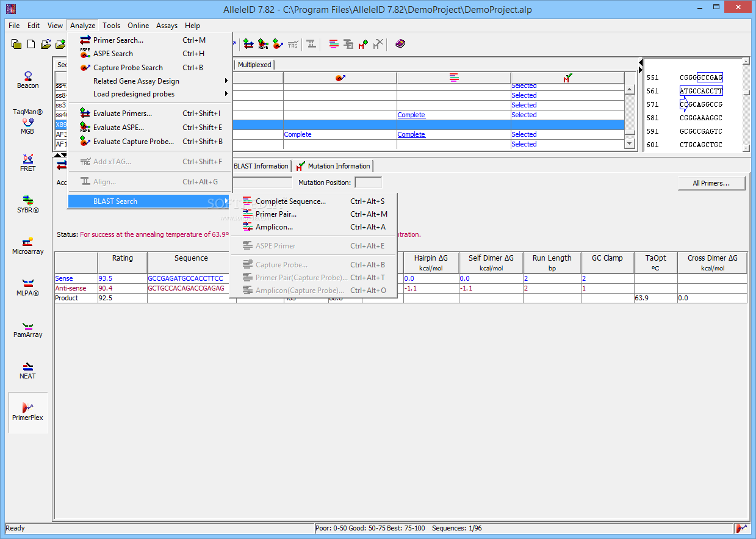The image size is (756, 539).
Task: Click the sequence viewer scrollbar down arrow
Action: point(746,148)
